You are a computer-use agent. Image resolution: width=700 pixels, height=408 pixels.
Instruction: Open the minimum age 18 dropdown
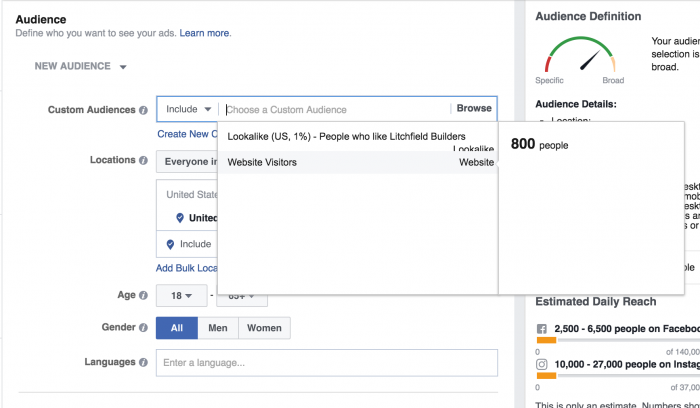pyautogui.click(x=181, y=296)
